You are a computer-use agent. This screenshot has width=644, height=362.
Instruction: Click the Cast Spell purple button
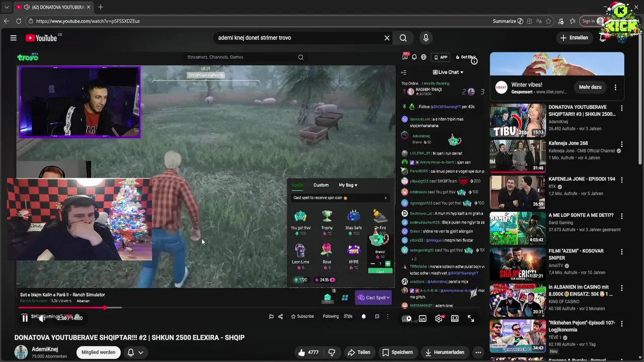coord(374,298)
